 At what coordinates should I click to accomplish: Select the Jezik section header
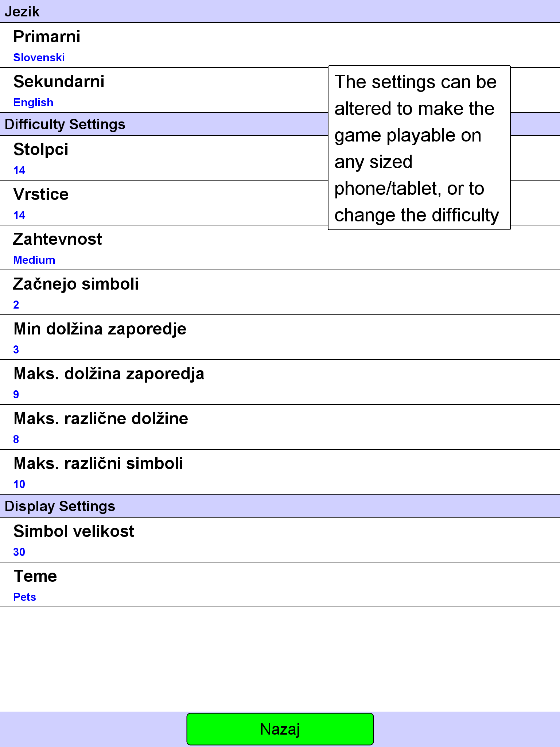[280, 11]
